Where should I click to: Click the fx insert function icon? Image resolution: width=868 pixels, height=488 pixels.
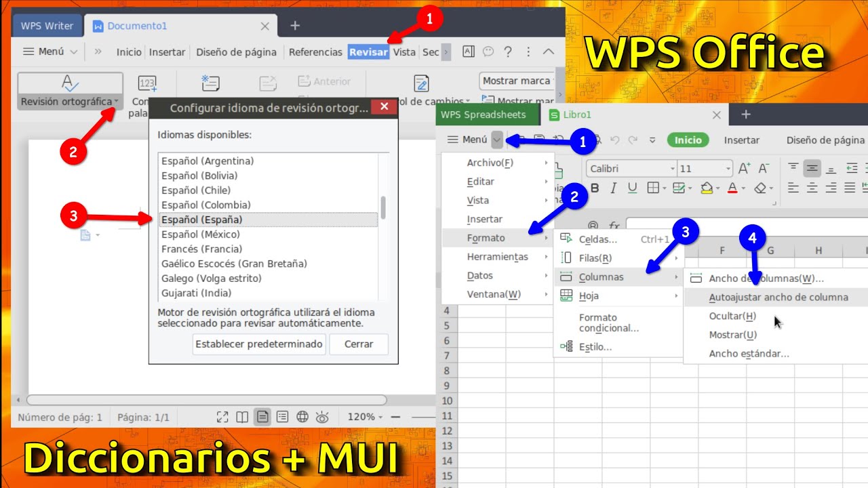click(614, 226)
